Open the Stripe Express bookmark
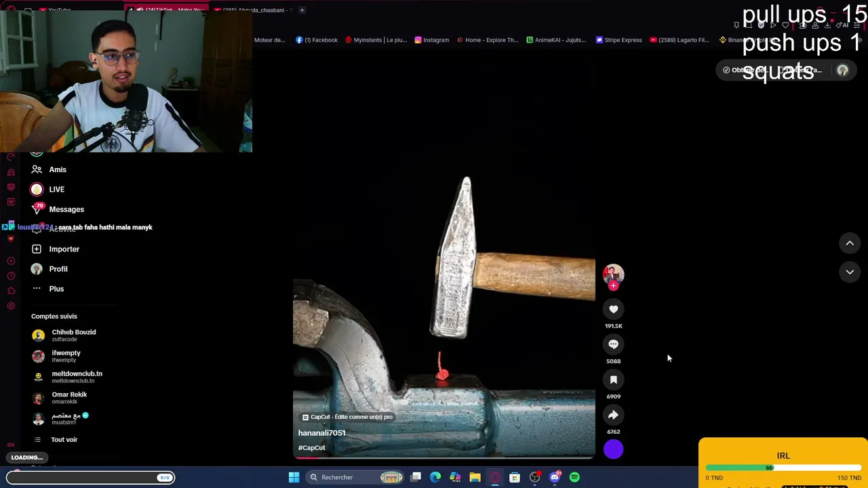 (x=618, y=40)
